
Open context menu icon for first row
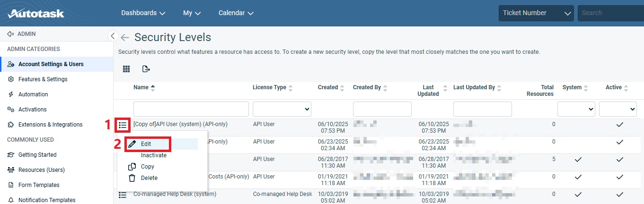123,125
